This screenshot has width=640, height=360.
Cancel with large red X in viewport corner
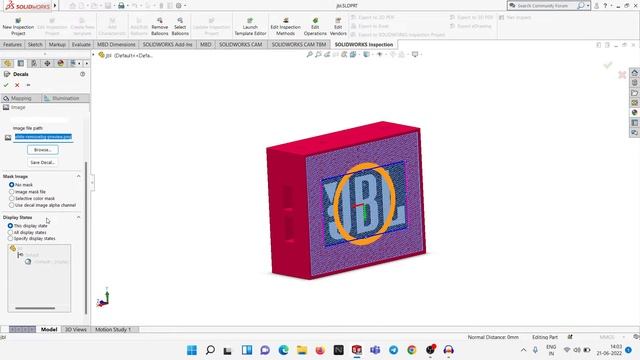pos(622,75)
